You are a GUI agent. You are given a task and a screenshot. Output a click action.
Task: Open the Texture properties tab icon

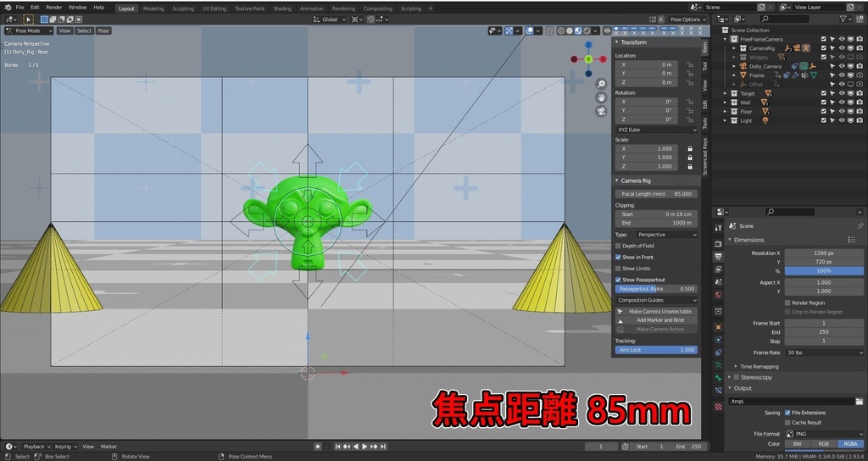point(718,406)
